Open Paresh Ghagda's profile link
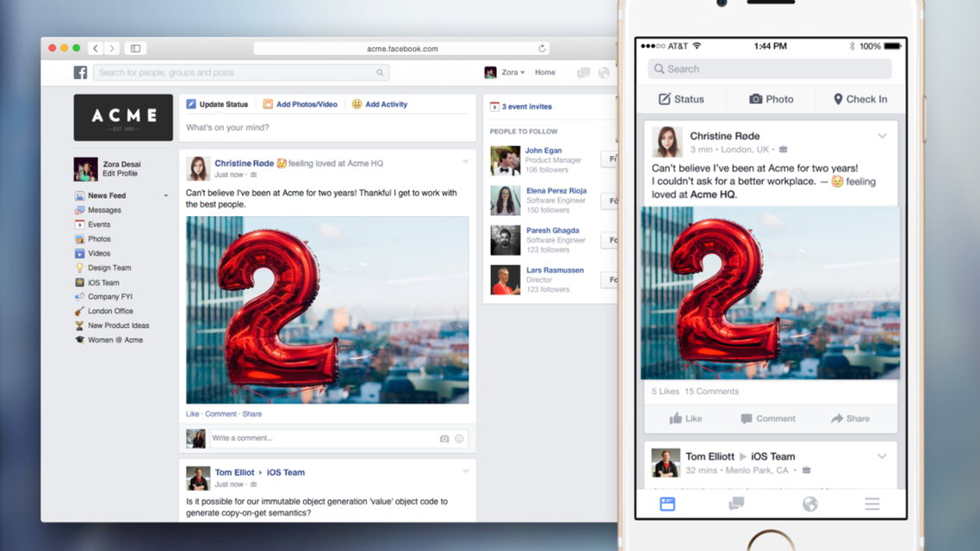The image size is (980, 551). 553,231
